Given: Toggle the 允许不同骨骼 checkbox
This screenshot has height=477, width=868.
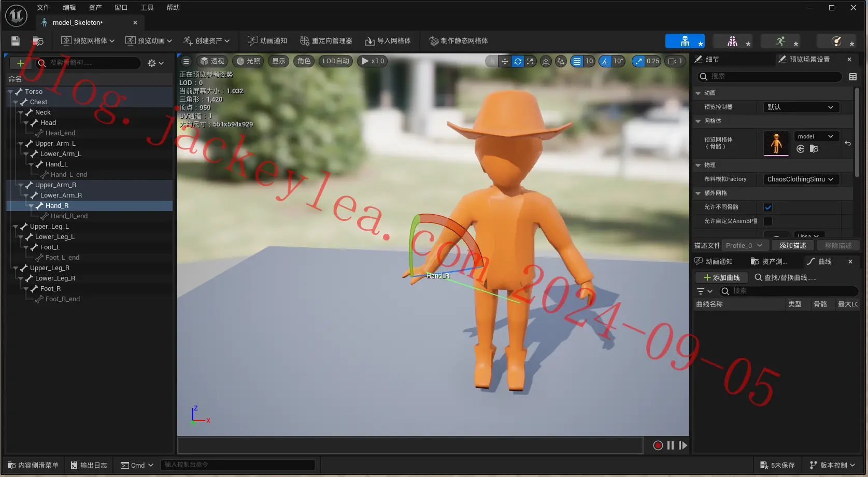Looking at the screenshot, I should click(768, 207).
